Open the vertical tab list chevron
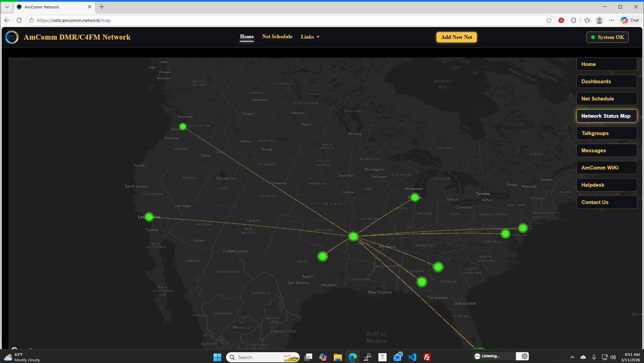 tap(7, 7)
